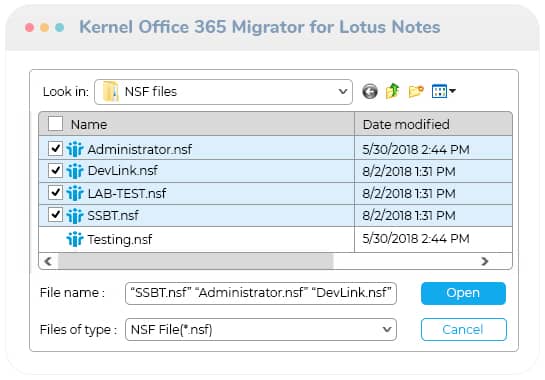Click the orange minimize window dot
The image size is (545, 380).
(44, 27)
